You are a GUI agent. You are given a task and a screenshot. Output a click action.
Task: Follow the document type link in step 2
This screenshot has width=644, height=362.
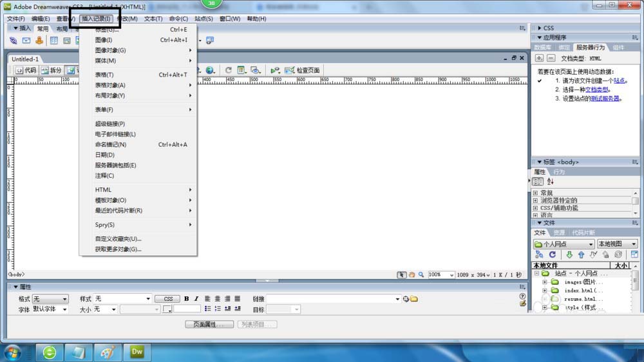(x=597, y=89)
